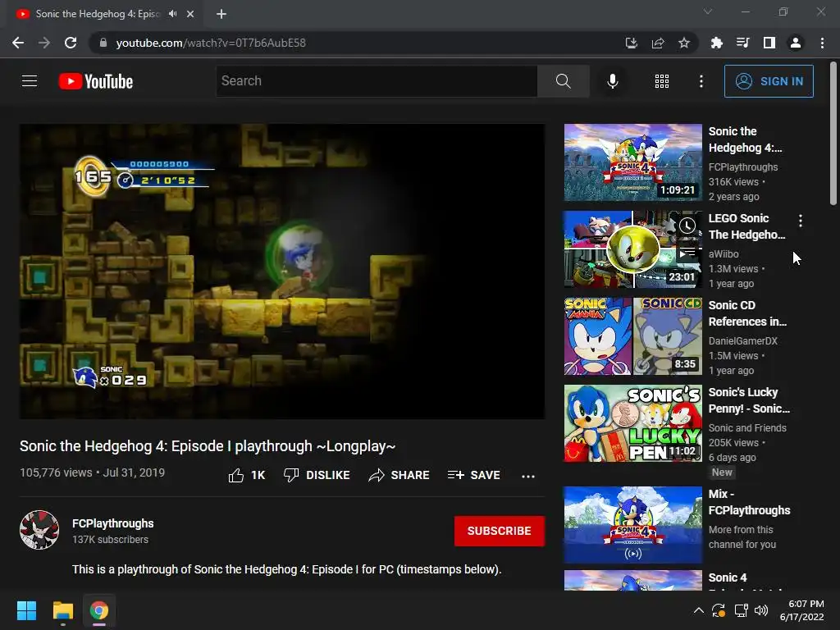Toggle Chrome side panel
The image size is (840, 630).
point(769,43)
